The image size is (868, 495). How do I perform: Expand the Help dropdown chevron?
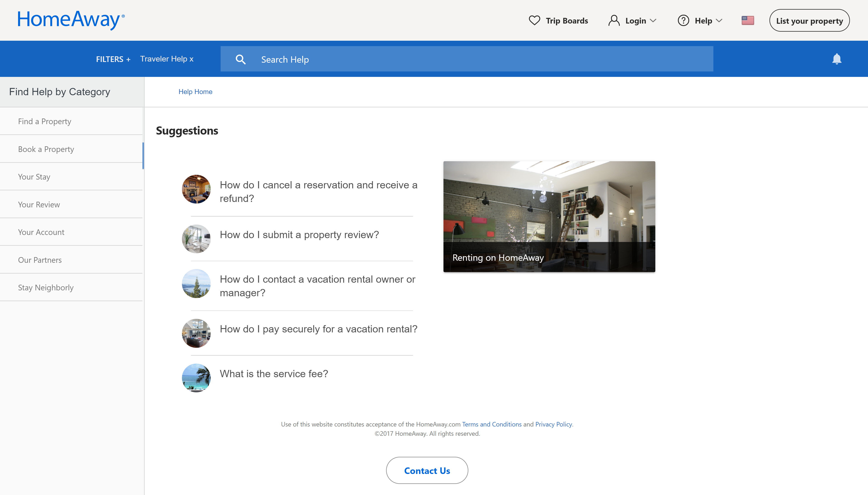[719, 21]
